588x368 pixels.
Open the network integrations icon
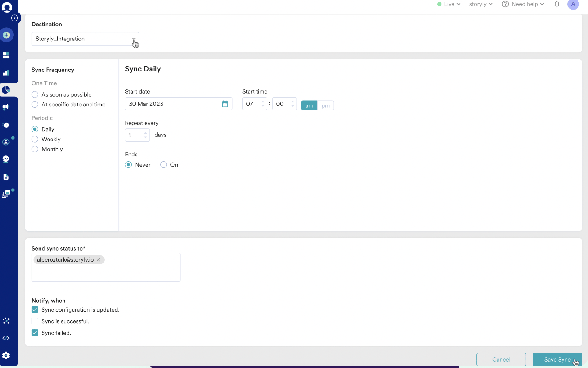(x=6, y=321)
